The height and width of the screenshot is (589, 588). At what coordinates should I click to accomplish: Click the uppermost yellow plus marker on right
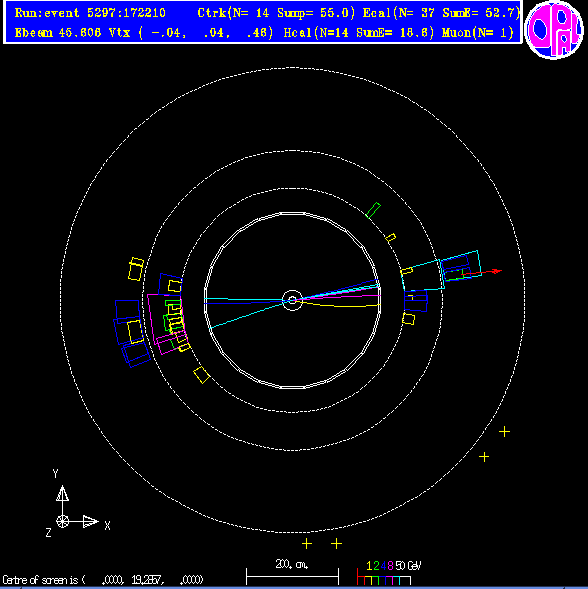pyautogui.click(x=504, y=432)
